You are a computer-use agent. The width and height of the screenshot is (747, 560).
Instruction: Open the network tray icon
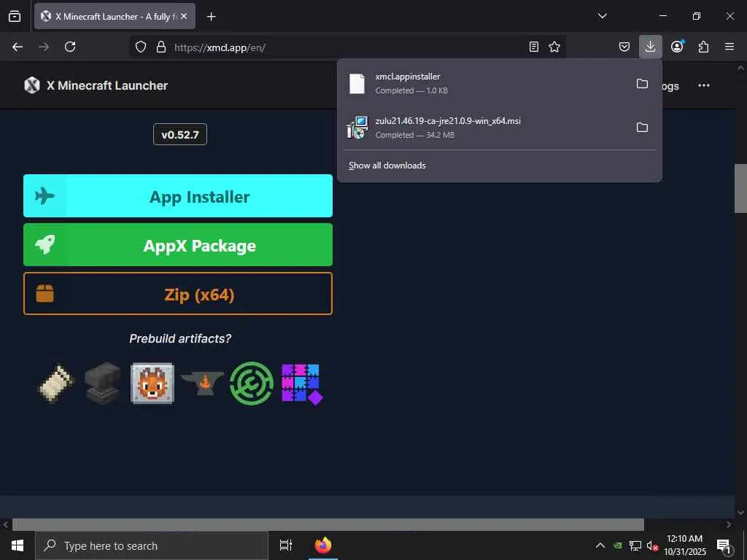click(635, 545)
